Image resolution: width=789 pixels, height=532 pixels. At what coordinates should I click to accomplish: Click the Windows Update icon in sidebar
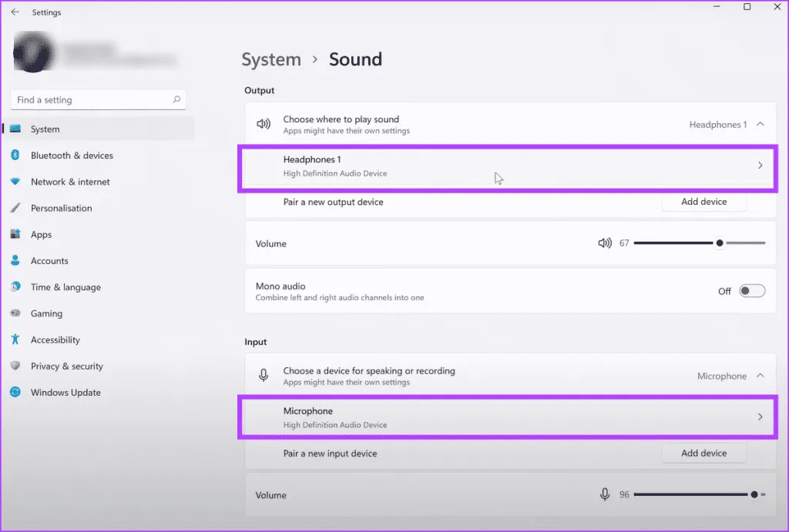15,393
